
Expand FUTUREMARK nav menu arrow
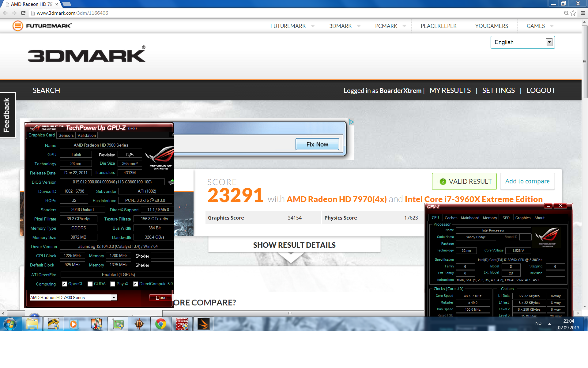coord(313,26)
